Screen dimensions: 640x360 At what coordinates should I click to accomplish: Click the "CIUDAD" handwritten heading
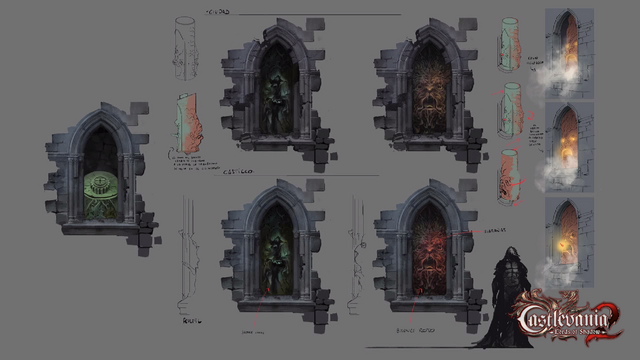(218, 12)
